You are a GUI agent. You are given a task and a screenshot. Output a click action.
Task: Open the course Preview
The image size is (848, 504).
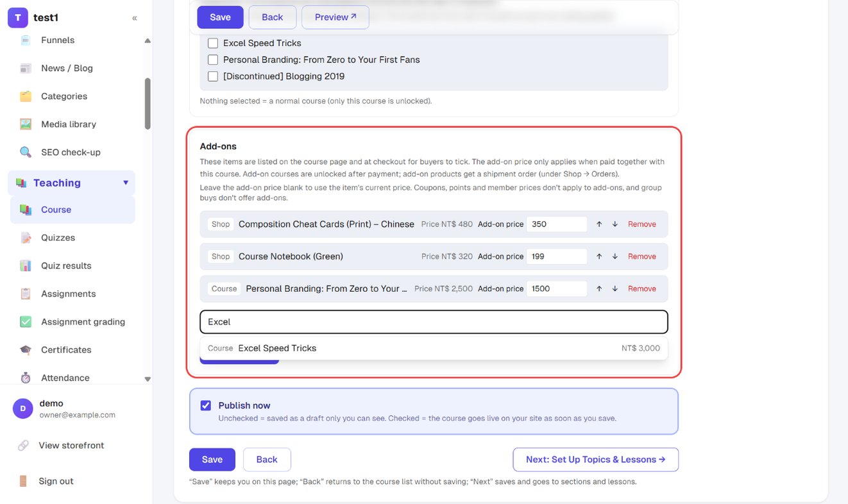(335, 17)
